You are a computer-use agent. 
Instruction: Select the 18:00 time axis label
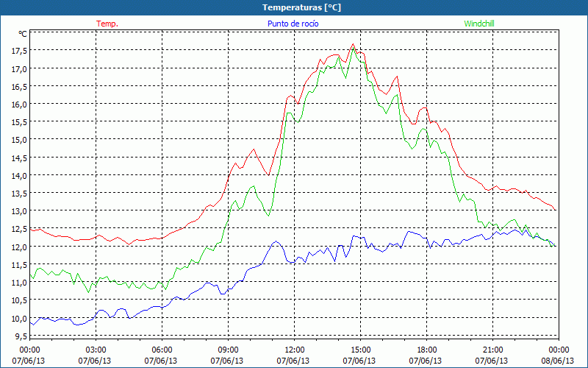[427, 350]
